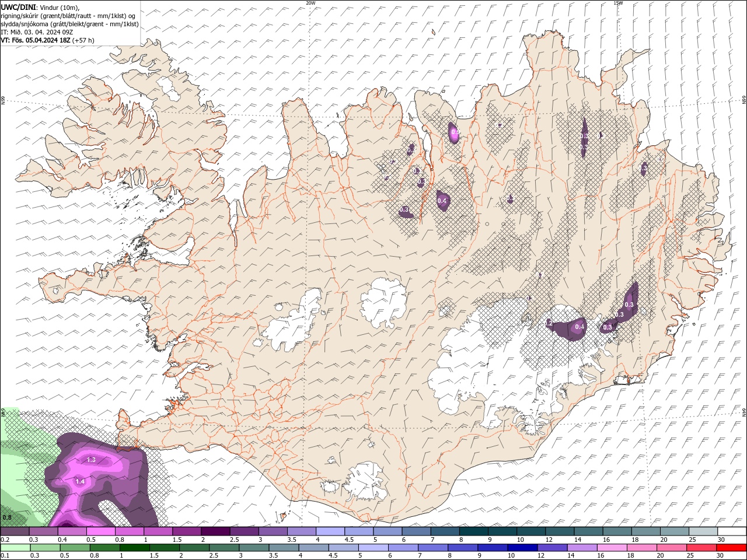Pick the dark navy blue swatch in rain scale
The height and width of the screenshot is (560, 747).
[x=522, y=548]
